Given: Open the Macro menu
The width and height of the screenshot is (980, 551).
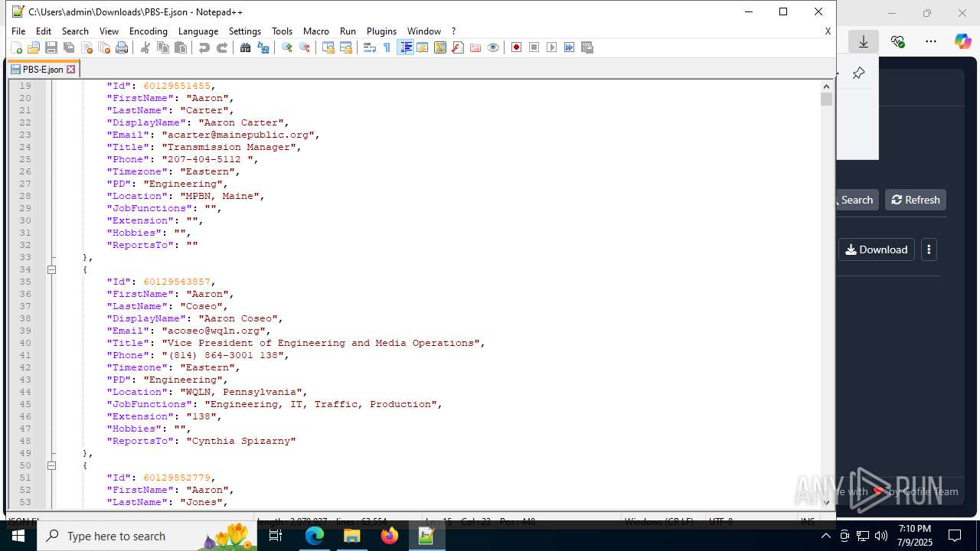Looking at the screenshot, I should click(x=315, y=31).
